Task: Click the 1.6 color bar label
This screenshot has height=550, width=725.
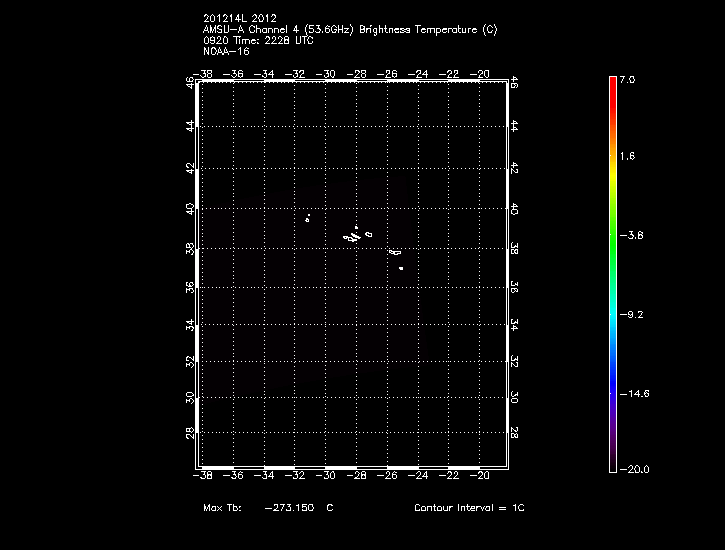Action: (626, 157)
